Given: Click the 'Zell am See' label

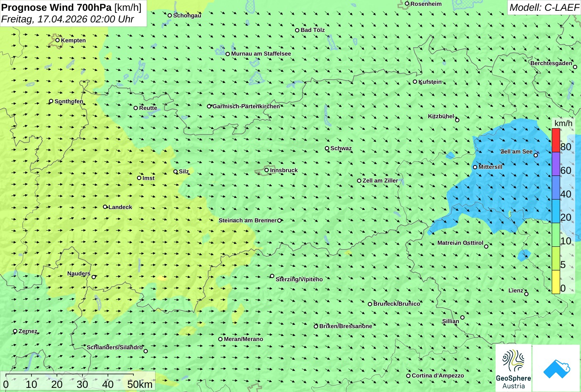Looking at the screenshot, I should click(x=516, y=151).
